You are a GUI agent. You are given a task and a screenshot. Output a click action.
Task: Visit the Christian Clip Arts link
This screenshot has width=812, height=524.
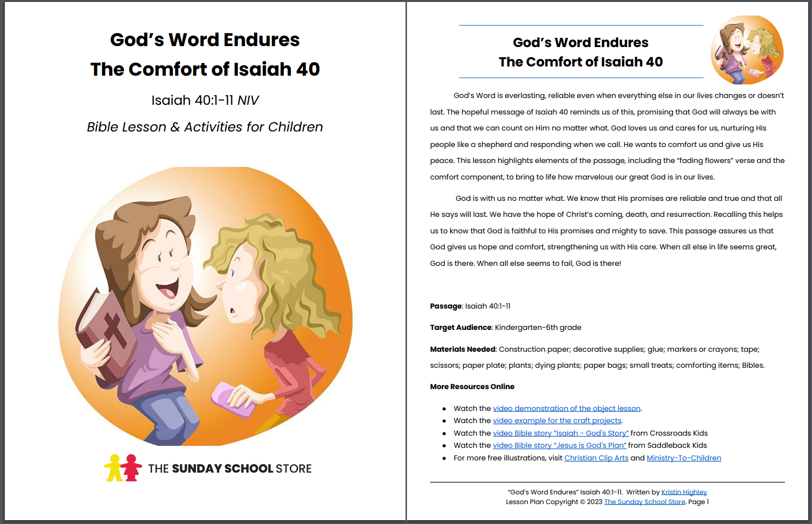coord(596,458)
